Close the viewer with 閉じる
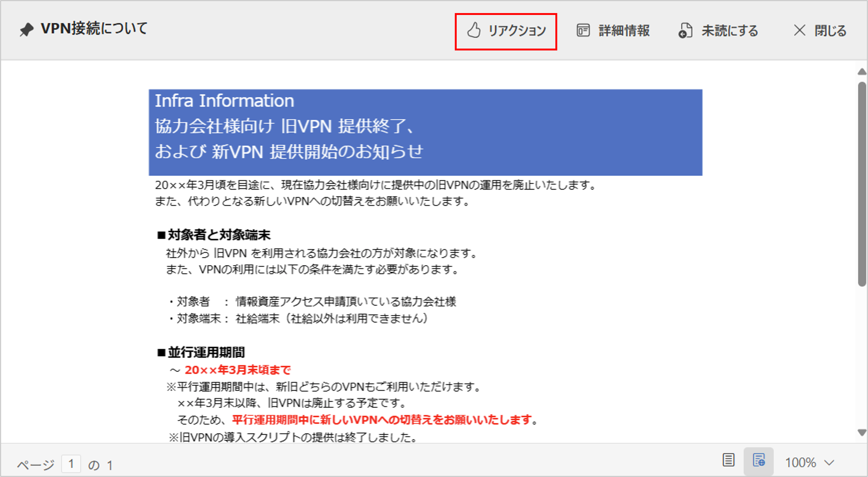This screenshot has width=868, height=477. [x=820, y=31]
